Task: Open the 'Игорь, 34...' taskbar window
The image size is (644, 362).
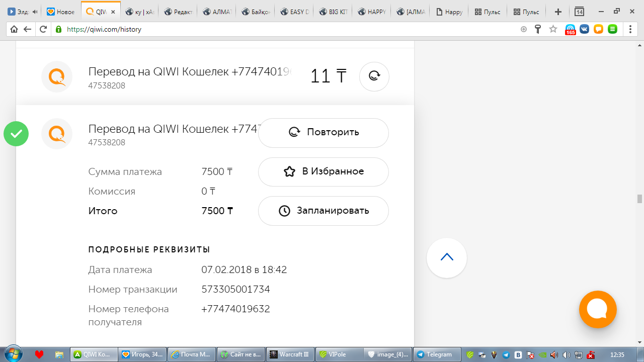Action: 143,354
